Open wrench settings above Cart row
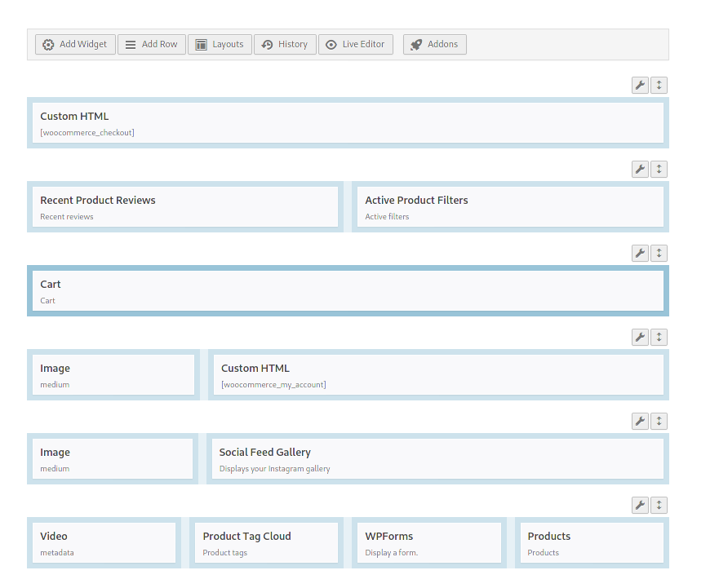The height and width of the screenshot is (588, 719). point(640,254)
